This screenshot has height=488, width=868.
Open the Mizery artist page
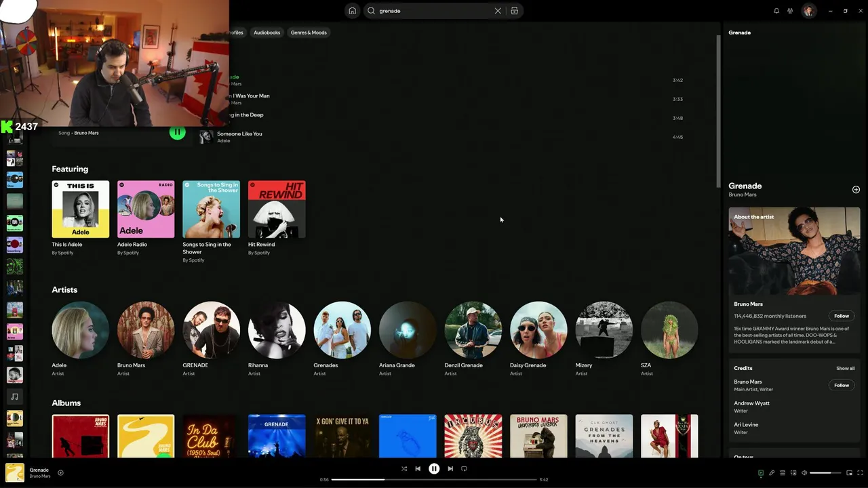604,330
